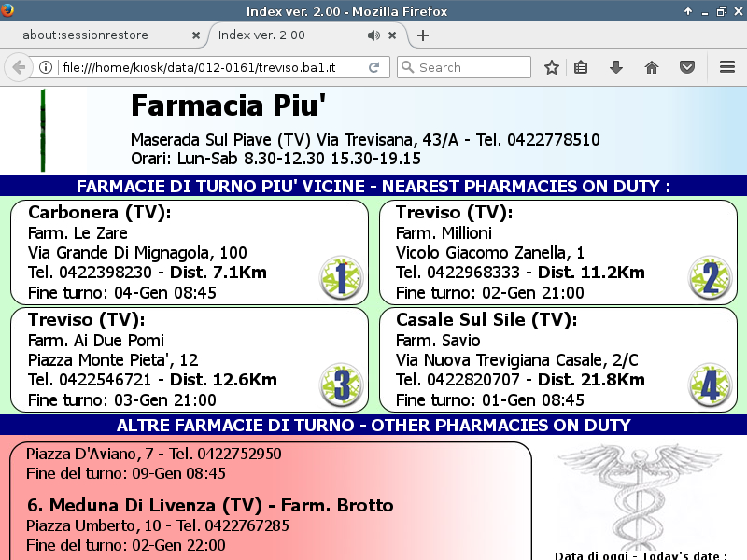
Task: Click the number 2 pharmacy badge icon
Action: (710, 277)
